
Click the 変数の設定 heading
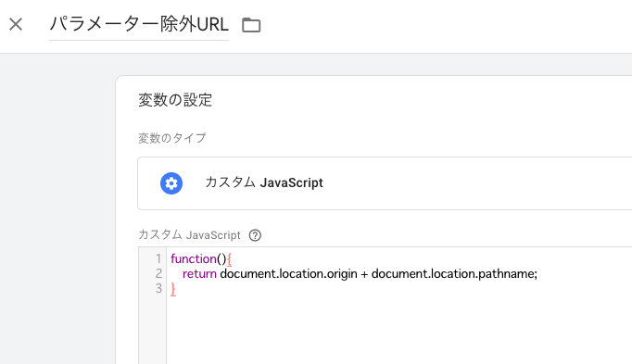pyautogui.click(x=175, y=100)
